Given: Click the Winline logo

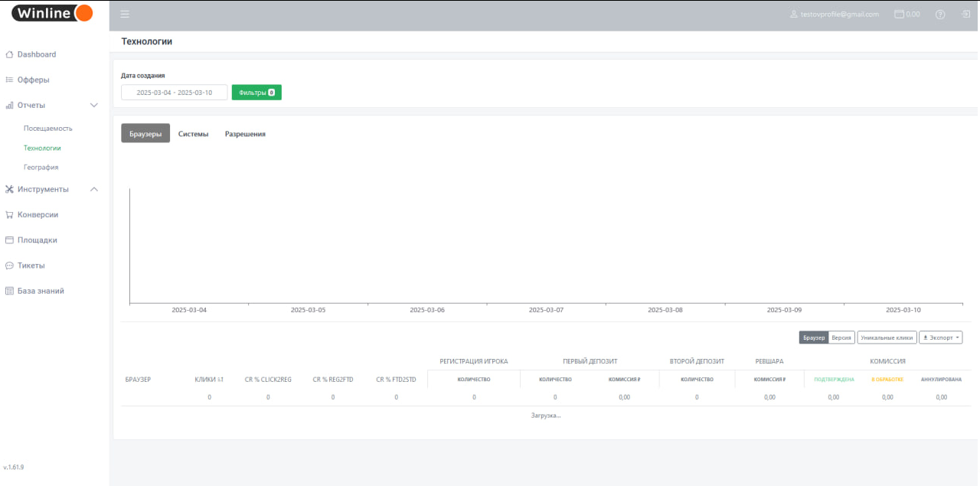Looking at the screenshot, I should pyautogui.click(x=52, y=13).
